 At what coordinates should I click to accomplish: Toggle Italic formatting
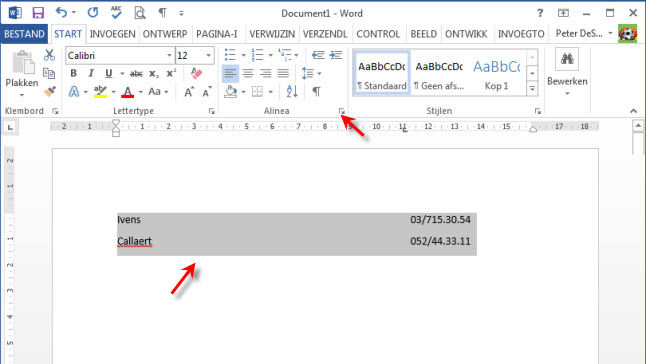(91, 74)
